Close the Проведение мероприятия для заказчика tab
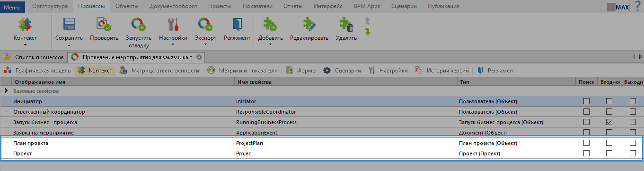The image size is (644, 171). coord(199,57)
